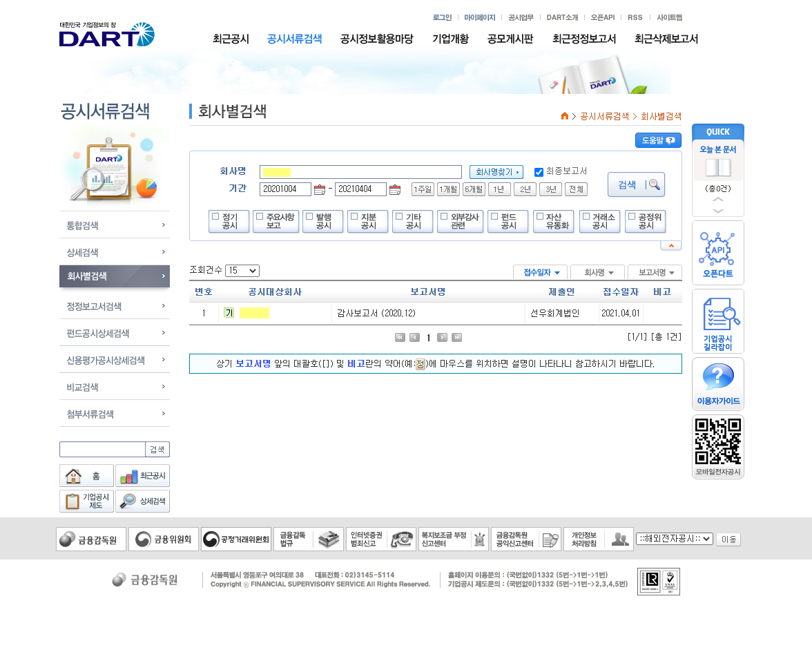The image size is (812, 650).
Task: Check the 정기공시 filter checkbox
Action: pyautogui.click(x=216, y=216)
